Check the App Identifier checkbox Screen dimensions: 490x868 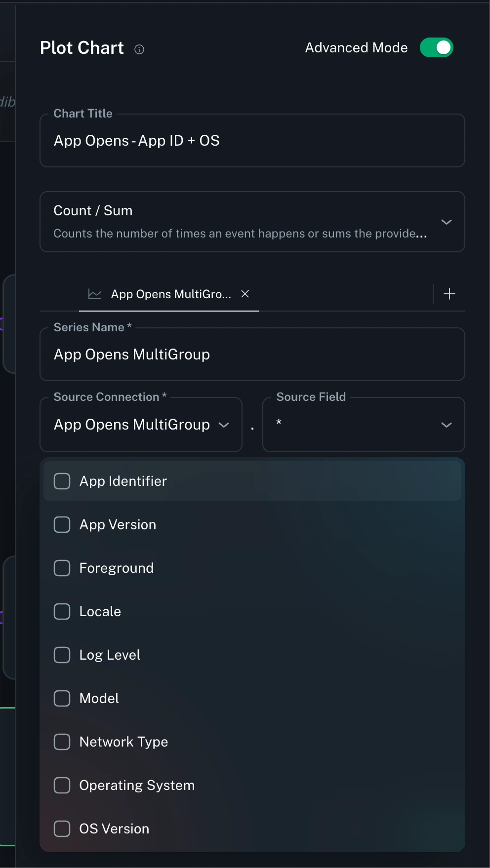click(x=62, y=481)
